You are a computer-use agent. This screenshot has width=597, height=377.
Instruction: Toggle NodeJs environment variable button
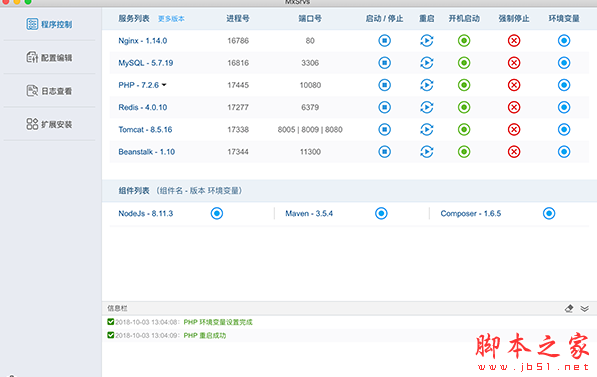[x=217, y=213]
